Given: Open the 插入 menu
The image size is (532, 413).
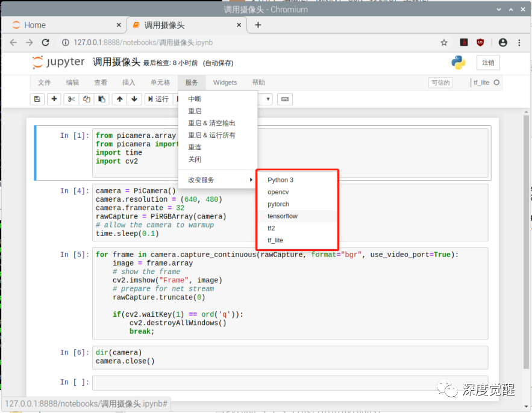Looking at the screenshot, I should click(128, 82).
